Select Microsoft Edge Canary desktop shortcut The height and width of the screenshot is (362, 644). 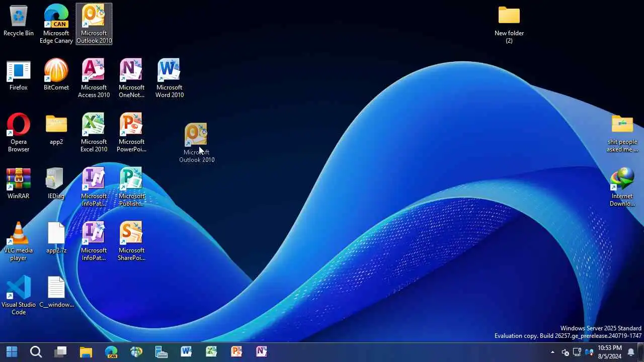coord(56,24)
